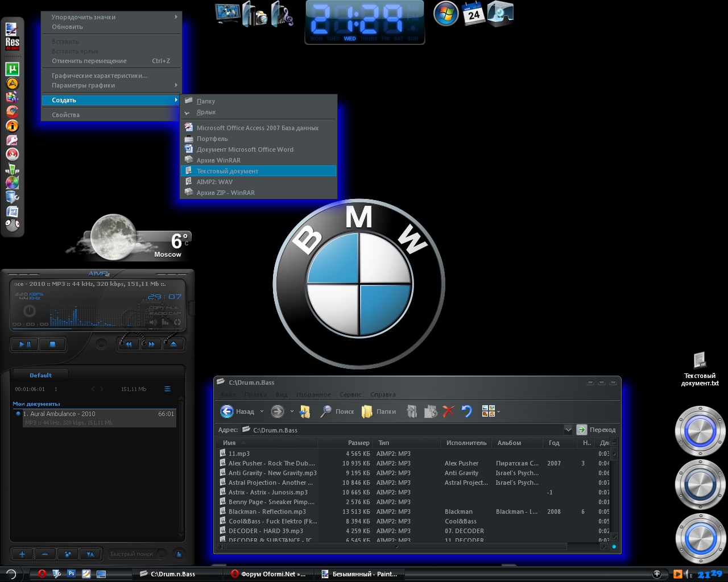The width and height of the screenshot is (728, 582).
Task: Expand Back button history dropdown
Action: pyautogui.click(x=262, y=411)
